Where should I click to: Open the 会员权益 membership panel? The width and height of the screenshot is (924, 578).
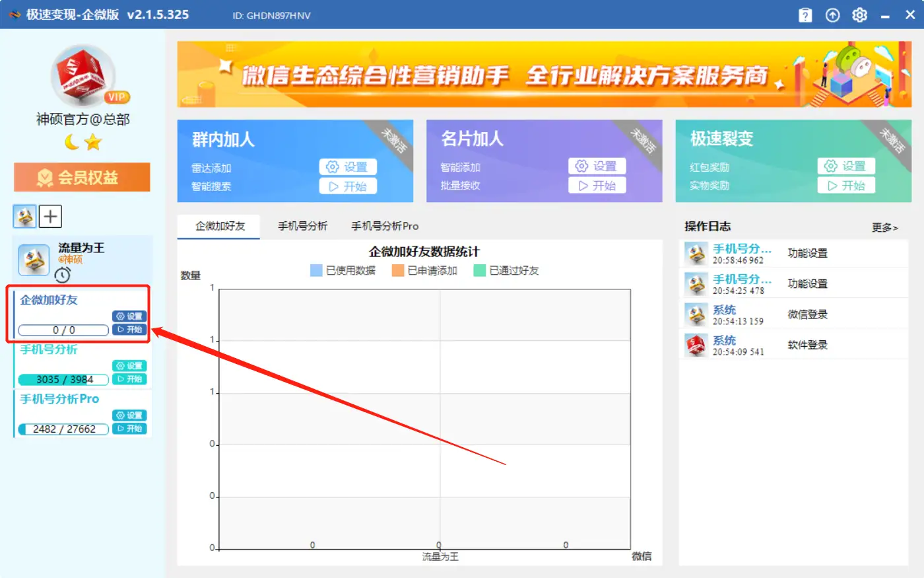[x=81, y=177]
